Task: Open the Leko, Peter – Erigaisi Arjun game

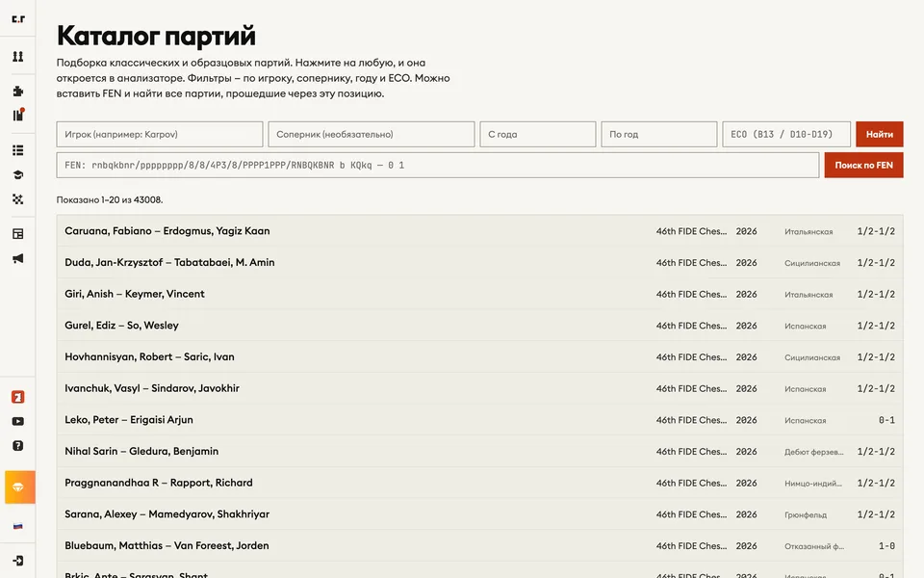Action: pos(479,420)
